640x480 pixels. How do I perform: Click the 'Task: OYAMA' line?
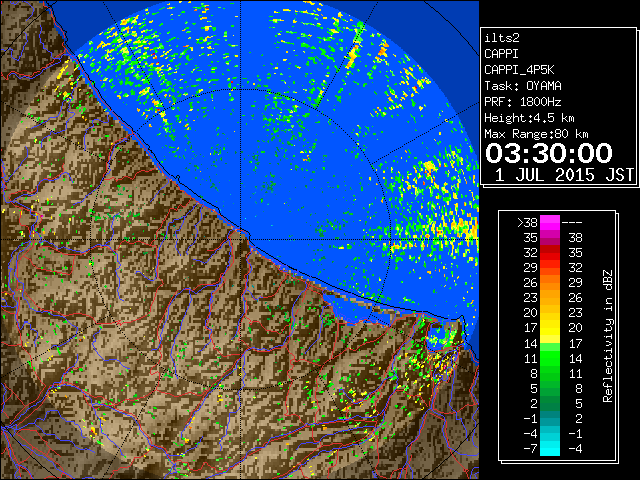click(x=522, y=86)
